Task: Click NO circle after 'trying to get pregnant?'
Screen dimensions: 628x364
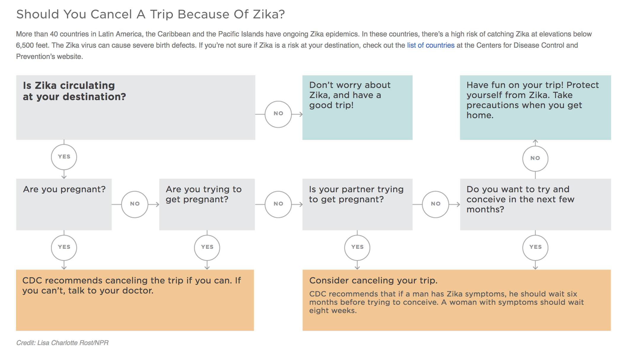Action: pos(278,204)
